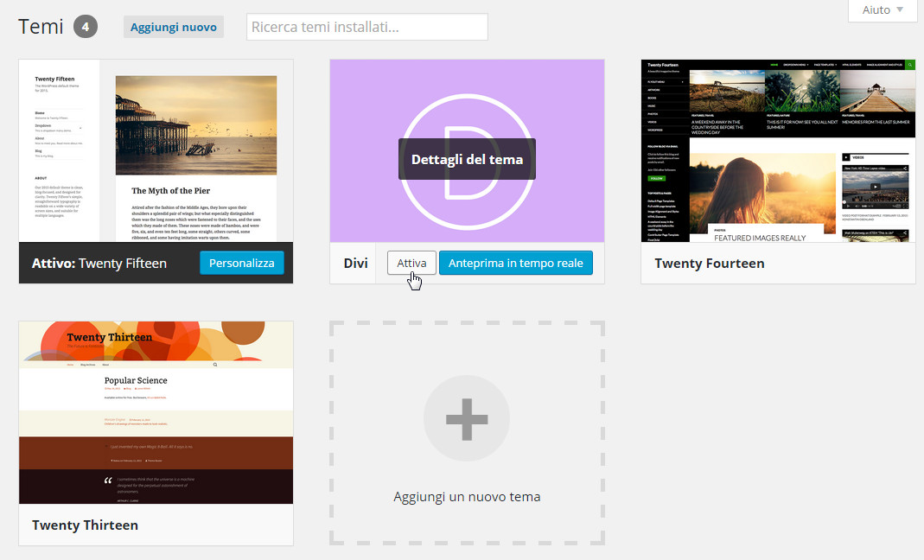Viewport: 924px width, 560px height.
Task: Click the Aggiungi nuovo button
Action: (173, 27)
